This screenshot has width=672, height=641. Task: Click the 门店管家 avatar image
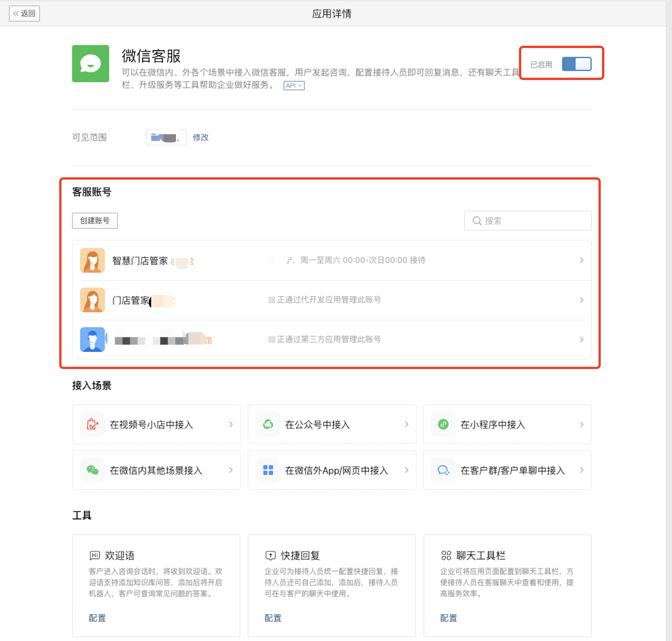(x=92, y=300)
